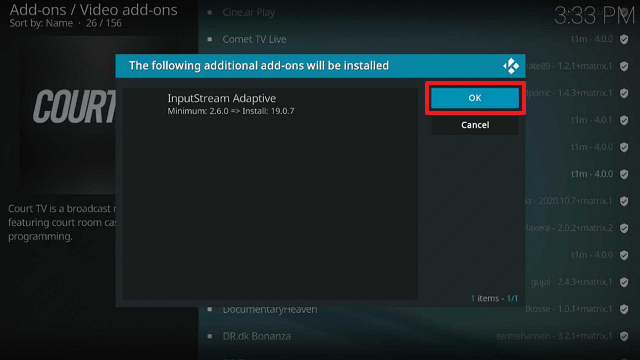Click verified shield icon for Comet TV Live
The height and width of the screenshot is (360, 640).
pos(624,39)
